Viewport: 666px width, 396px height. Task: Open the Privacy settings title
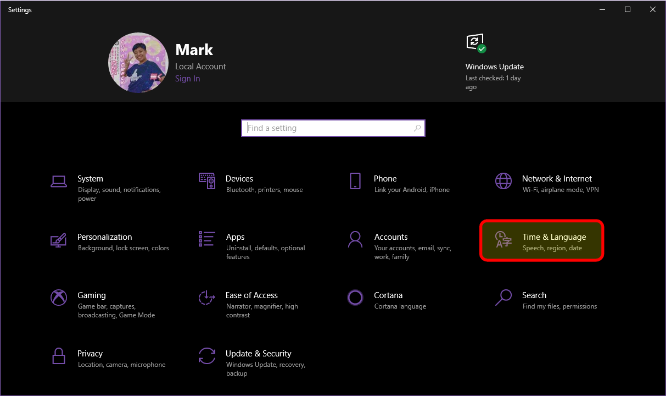click(x=90, y=354)
